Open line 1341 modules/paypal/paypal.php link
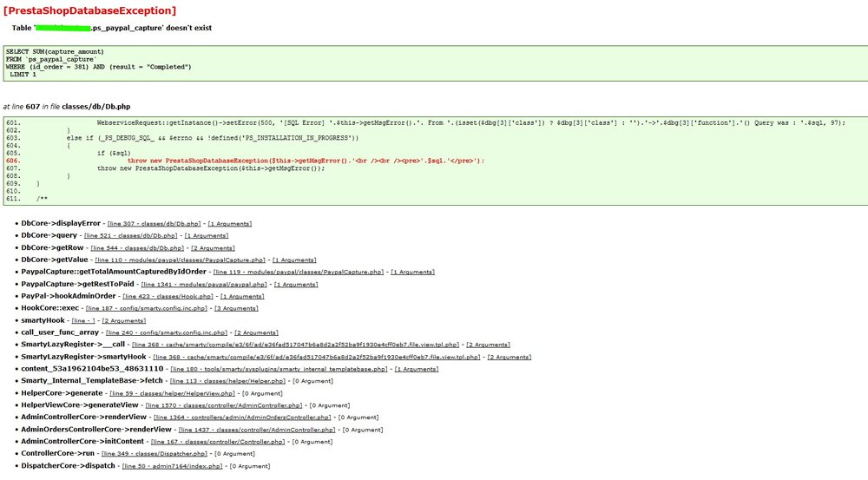The image size is (868, 480). 204,285
